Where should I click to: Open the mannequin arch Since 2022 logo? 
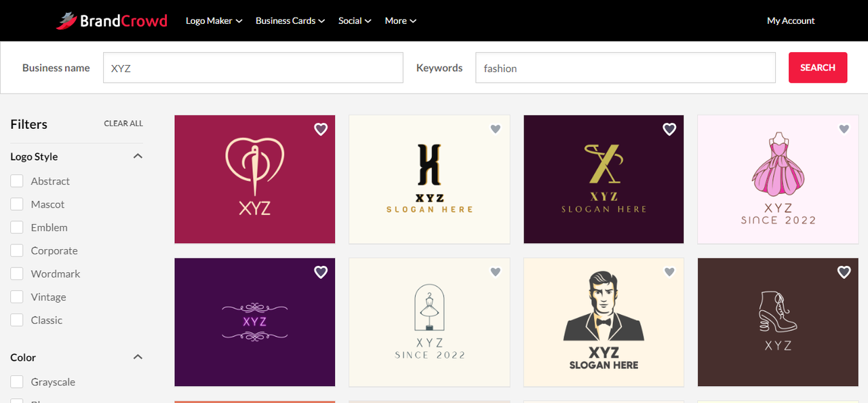[429, 322]
